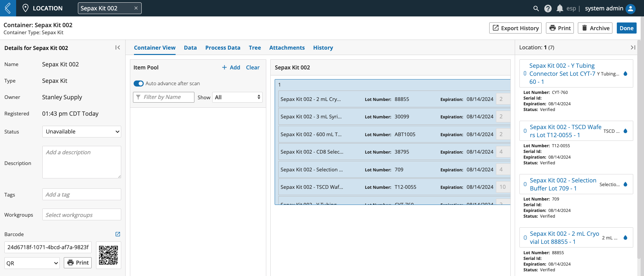Click the Export History button

coord(515,28)
